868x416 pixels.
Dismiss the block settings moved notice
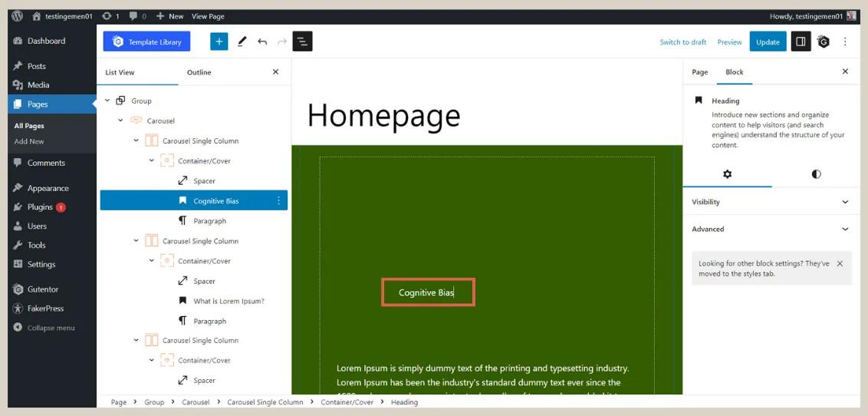[x=840, y=264]
